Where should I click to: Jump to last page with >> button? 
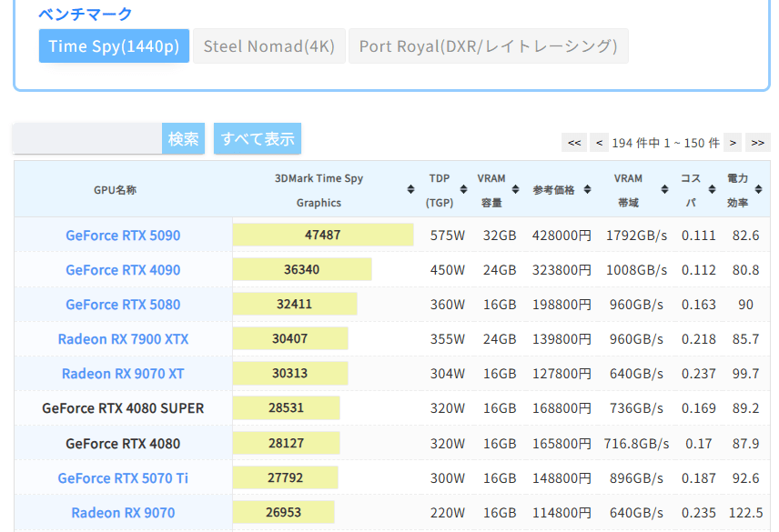pos(758,143)
